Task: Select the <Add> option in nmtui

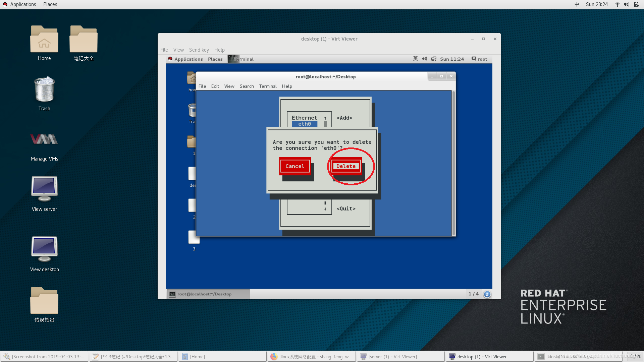Action: click(x=344, y=118)
